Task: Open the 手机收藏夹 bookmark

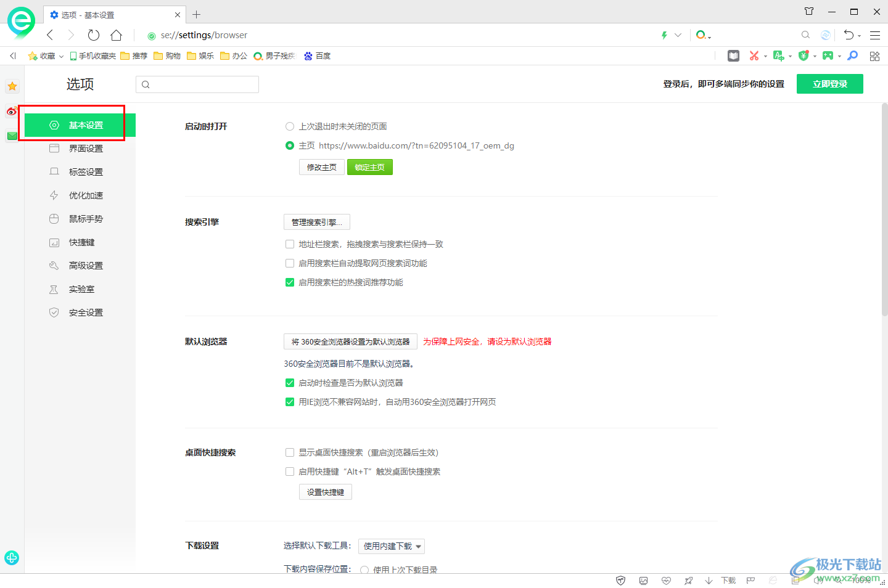Action: 93,56
